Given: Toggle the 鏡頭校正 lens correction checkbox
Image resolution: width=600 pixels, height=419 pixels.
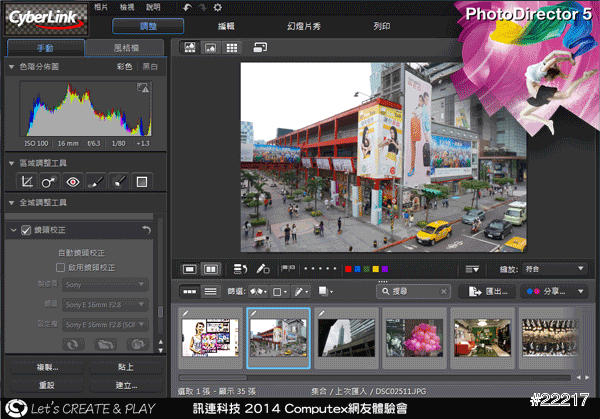Looking at the screenshot, I should [x=26, y=231].
